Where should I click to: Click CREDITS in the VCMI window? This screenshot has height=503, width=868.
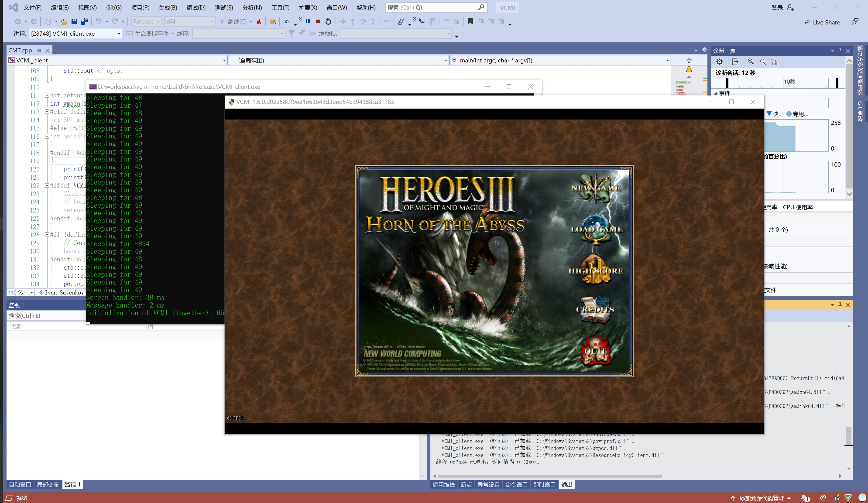[x=595, y=310]
